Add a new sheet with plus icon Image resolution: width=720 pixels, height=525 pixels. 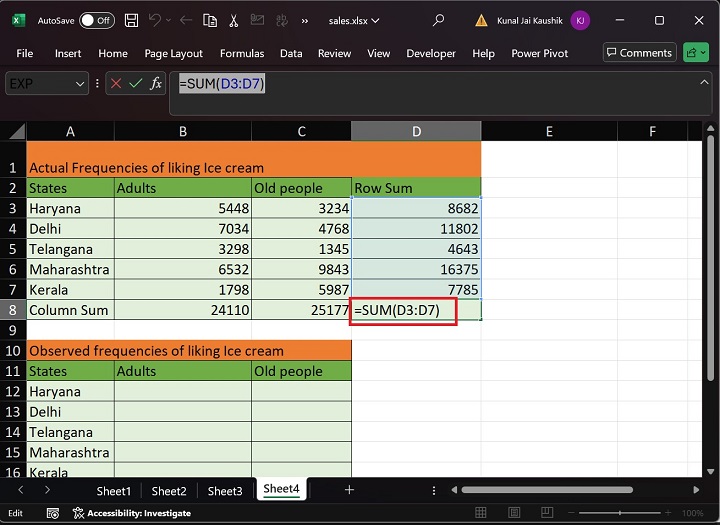pyautogui.click(x=349, y=490)
